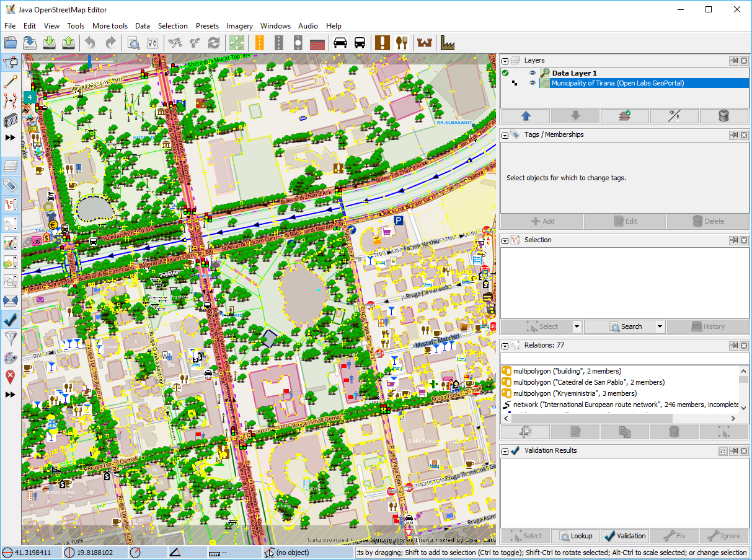This screenshot has height=560, width=752.
Task: Click the Validation button
Action: coord(624,536)
